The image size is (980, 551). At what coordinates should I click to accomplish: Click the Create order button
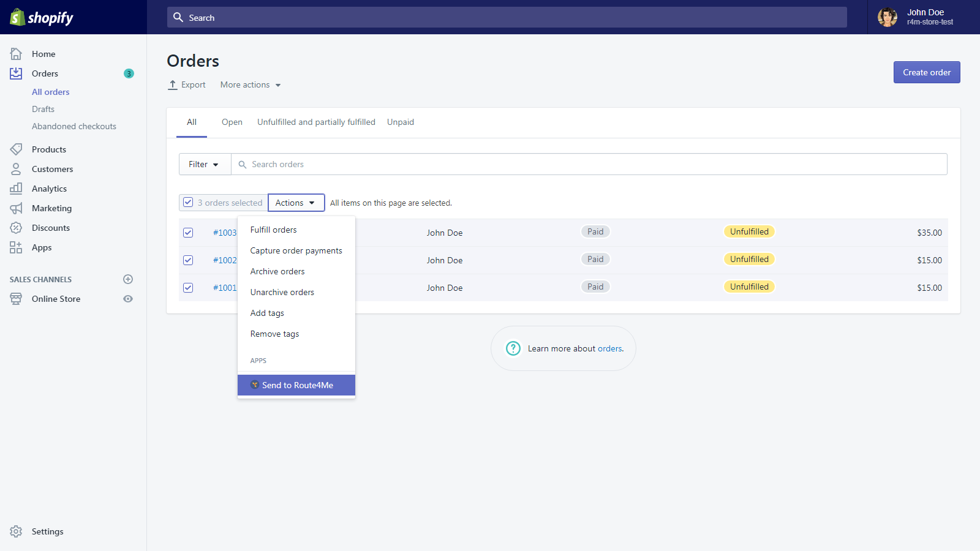coord(927,72)
